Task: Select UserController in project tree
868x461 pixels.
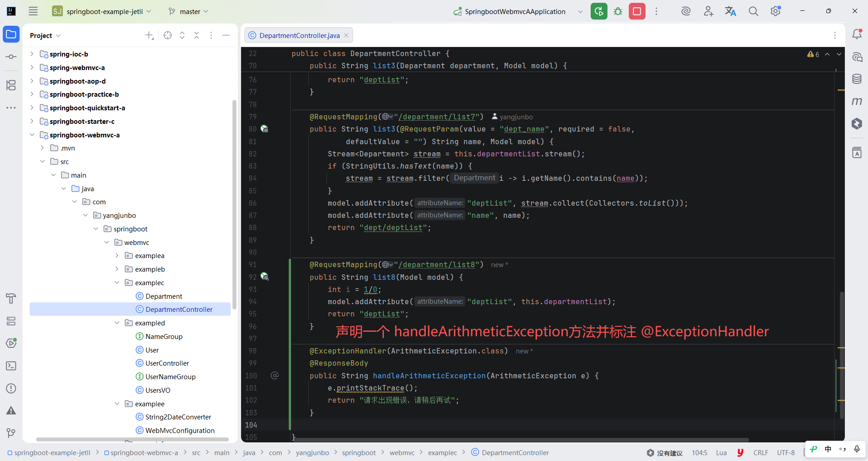Action: 167,363
